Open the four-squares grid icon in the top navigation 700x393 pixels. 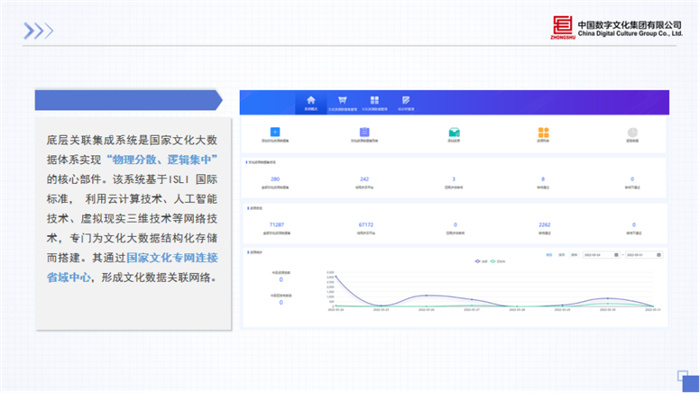coord(375,100)
